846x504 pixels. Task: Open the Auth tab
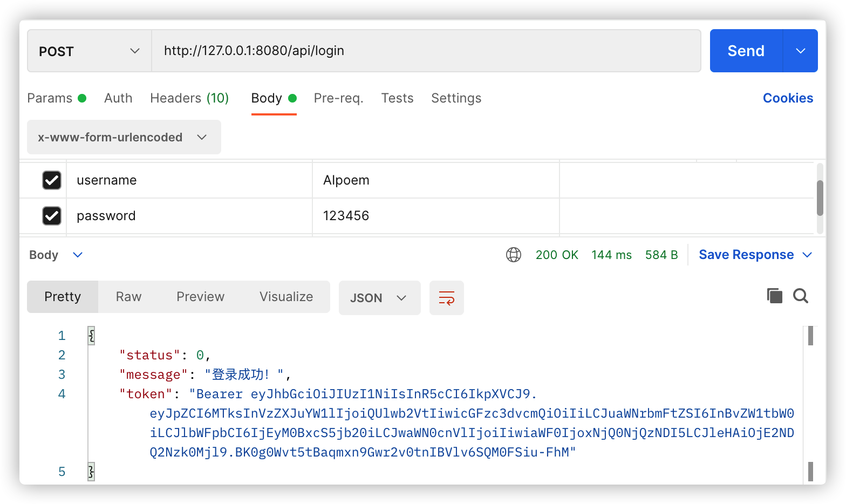[x=118, y=98]
